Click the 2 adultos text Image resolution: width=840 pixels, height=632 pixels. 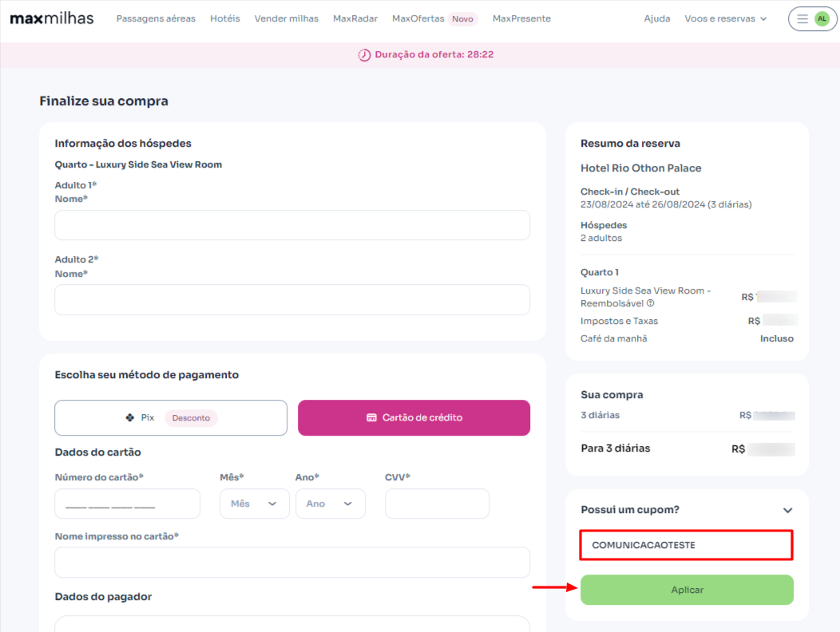601,238
